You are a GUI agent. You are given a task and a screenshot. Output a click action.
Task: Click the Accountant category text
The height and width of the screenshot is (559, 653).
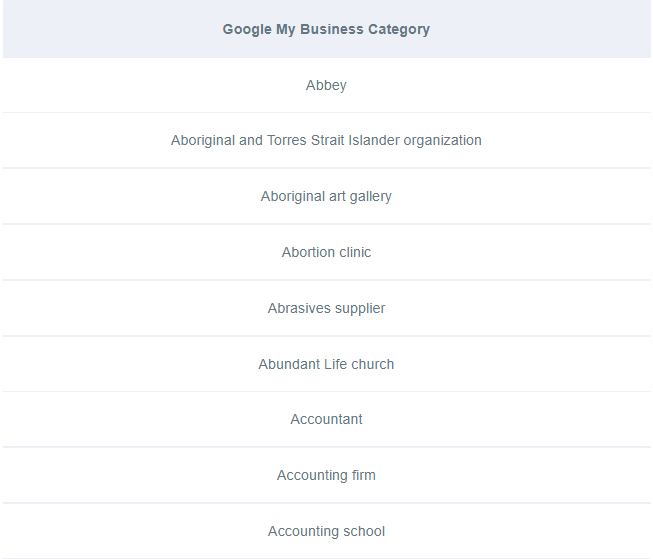click(x=326, y=419)
